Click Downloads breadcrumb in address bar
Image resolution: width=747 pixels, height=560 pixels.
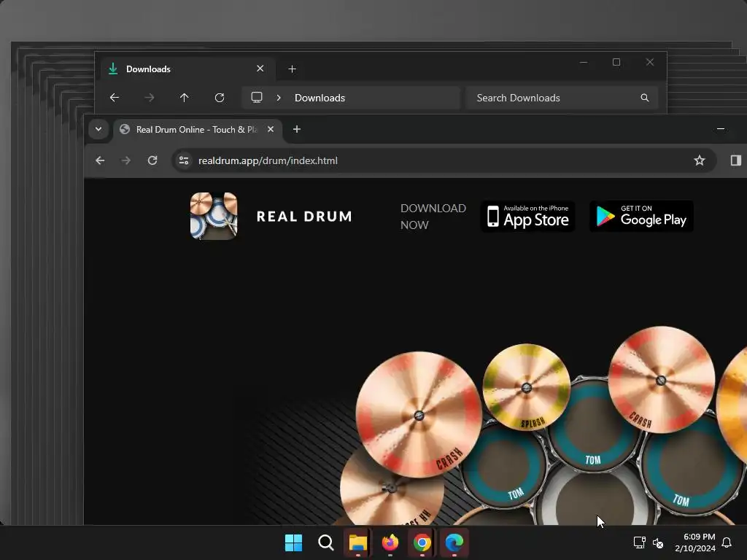(x=320, y=98)
